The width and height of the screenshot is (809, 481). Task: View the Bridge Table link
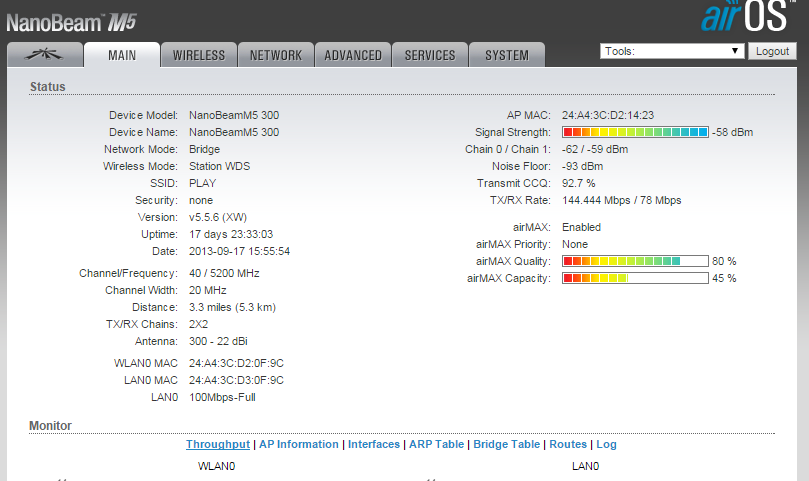(507, 444)
